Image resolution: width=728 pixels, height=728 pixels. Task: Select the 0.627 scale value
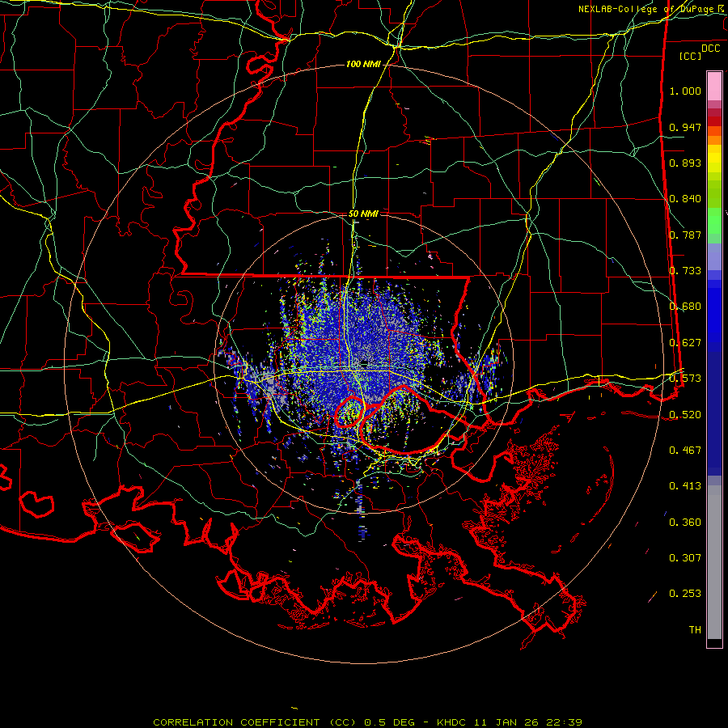point(685,343)
